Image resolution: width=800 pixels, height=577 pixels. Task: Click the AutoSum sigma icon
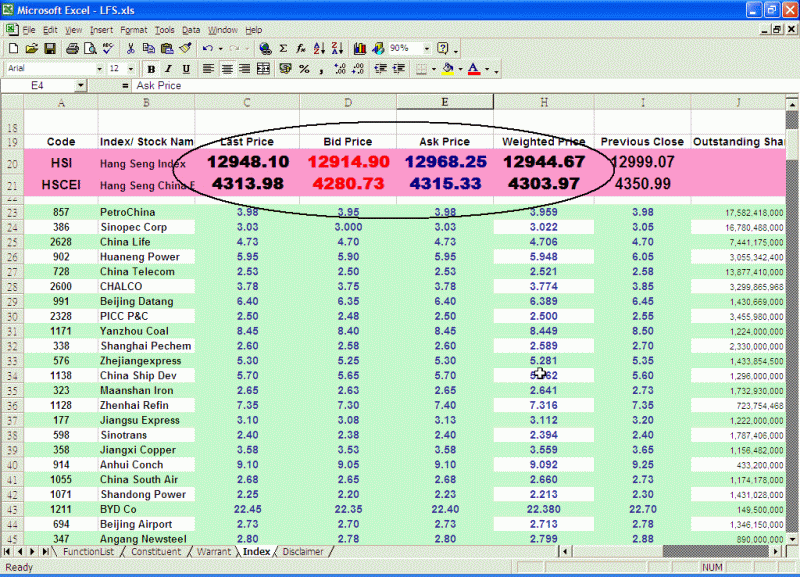[283, 48]
